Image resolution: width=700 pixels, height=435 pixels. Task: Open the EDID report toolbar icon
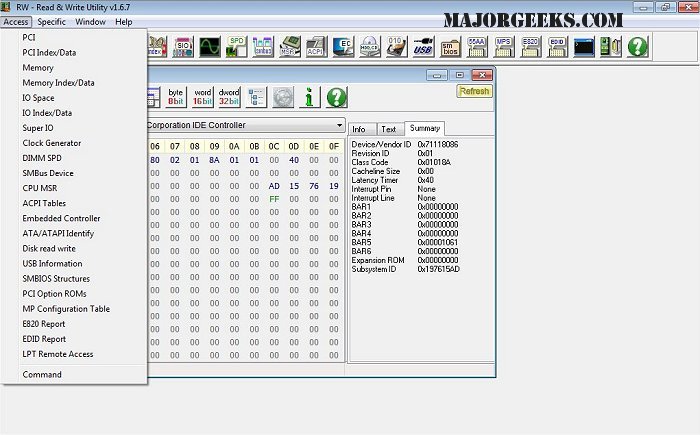pos(557,46)
